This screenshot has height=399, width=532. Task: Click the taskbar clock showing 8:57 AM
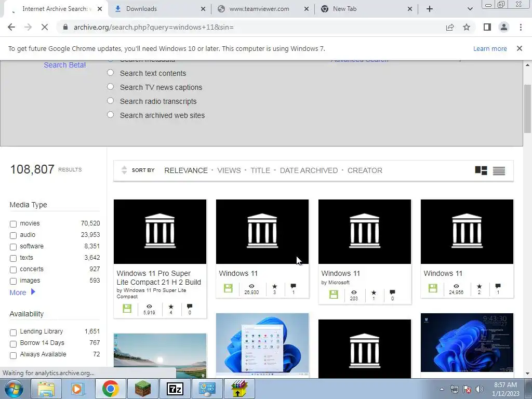pyautogui.click(x=506, y=389)
